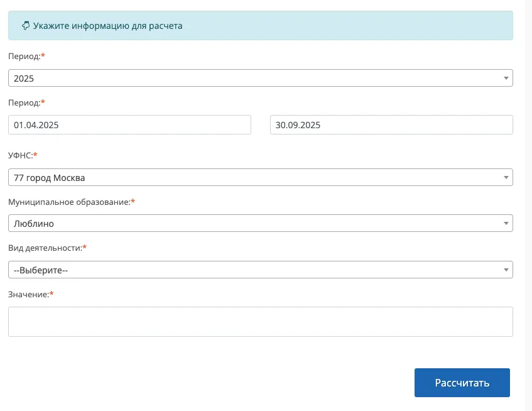The height and width of the screenshot is (411, 532).
Task: Open the 'Вид деятельности' --Выберите-- dropdown
Action: coord(251,270)
